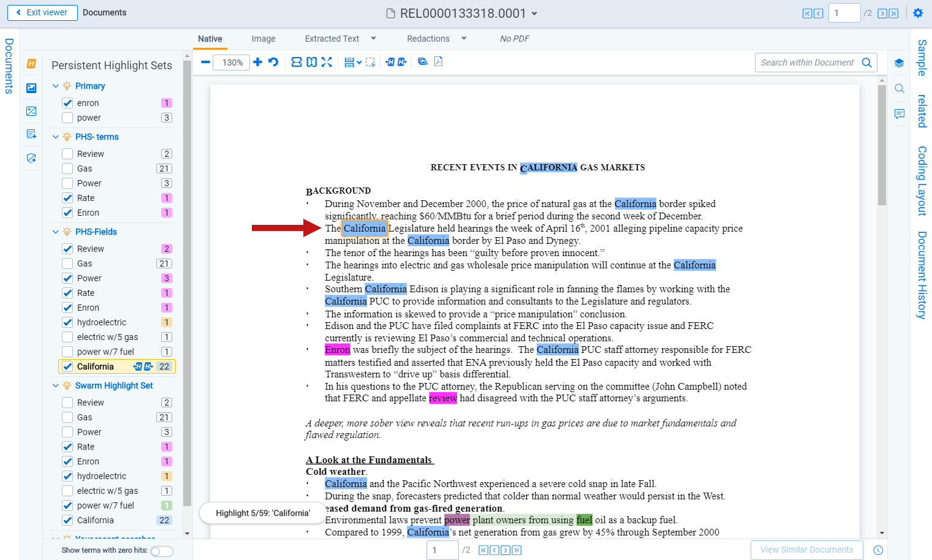Open the comments speech bubble icon

pyautogui.click(x=899, y=114)
